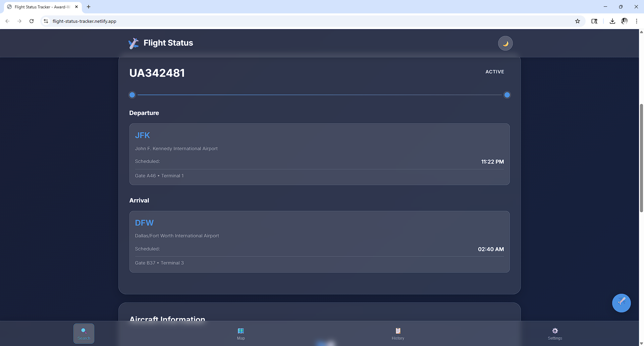The width and height of the screenshot is (644, 346).
Task: Click the airplane logo next to Flight Status
Action: (133, 43)
